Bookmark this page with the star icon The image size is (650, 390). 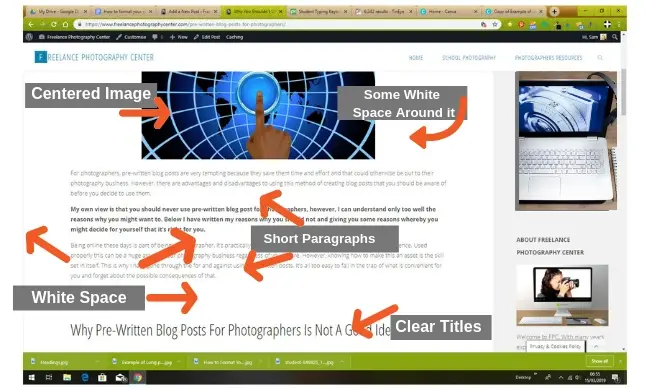pyautogui.click(x=495, y=24)
